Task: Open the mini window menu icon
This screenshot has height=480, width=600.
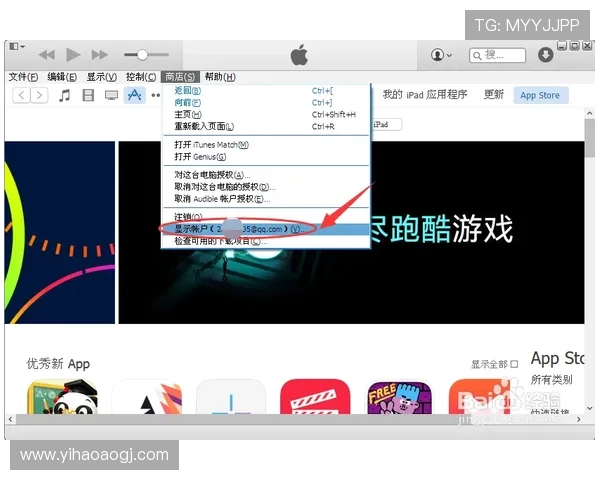Action: 16,46
